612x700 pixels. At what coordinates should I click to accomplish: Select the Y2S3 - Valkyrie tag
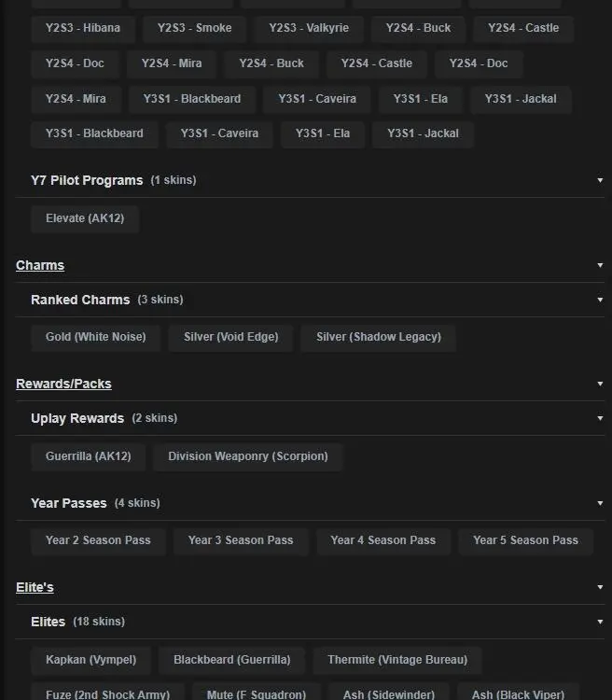pos(309,28)
